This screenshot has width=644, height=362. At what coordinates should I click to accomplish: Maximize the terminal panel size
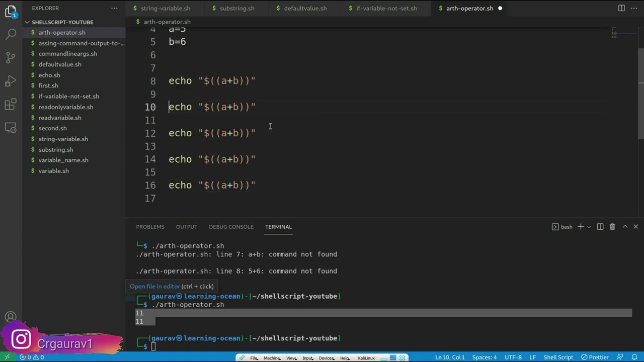[x=625, y=227]
